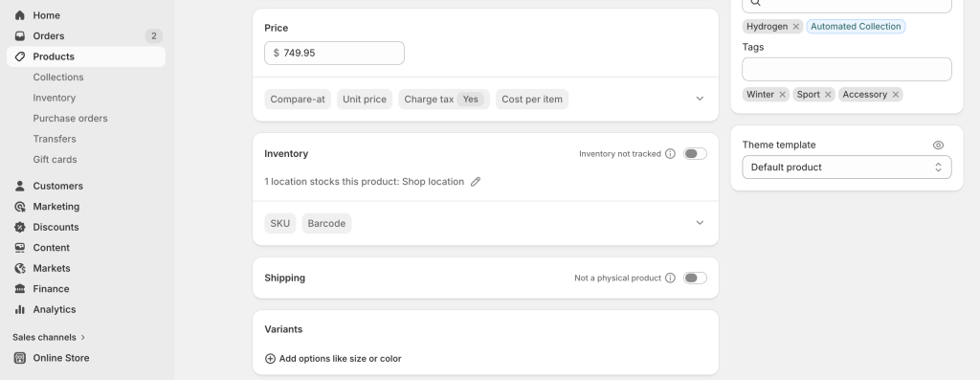980x380 pixels.
Task: Click the Finance bank icon
Action: point(20,289)
